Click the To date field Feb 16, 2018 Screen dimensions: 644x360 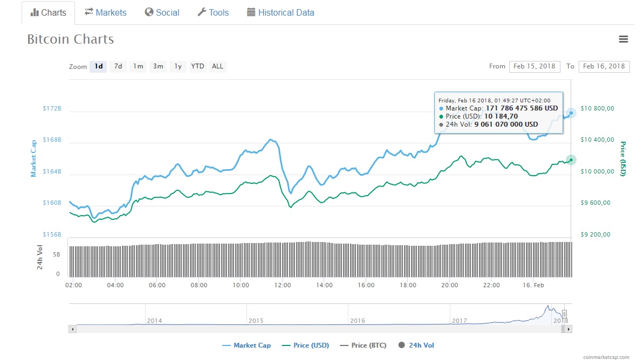click(x=604, y=66)
